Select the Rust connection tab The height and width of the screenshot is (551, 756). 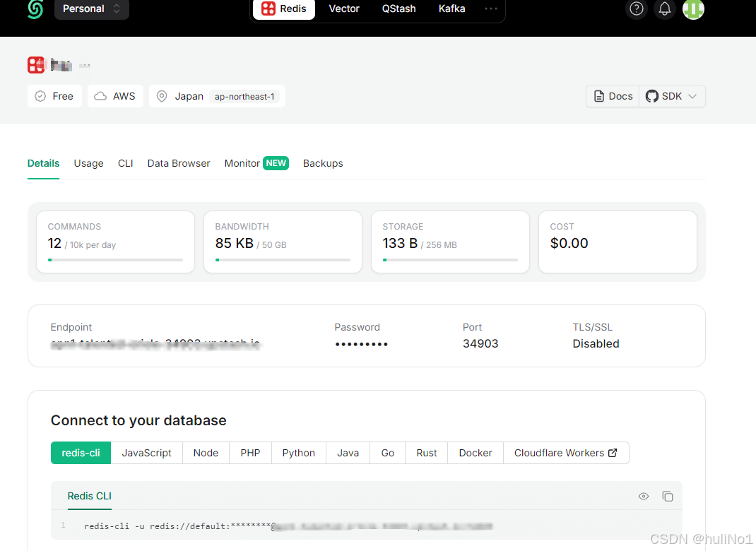[427, 453]
